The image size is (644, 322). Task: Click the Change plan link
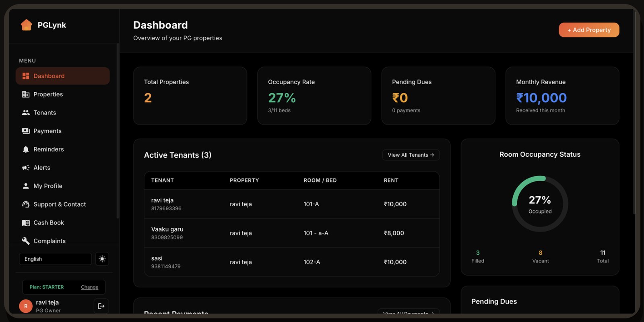pyautogui.click(x=90, y=287)
